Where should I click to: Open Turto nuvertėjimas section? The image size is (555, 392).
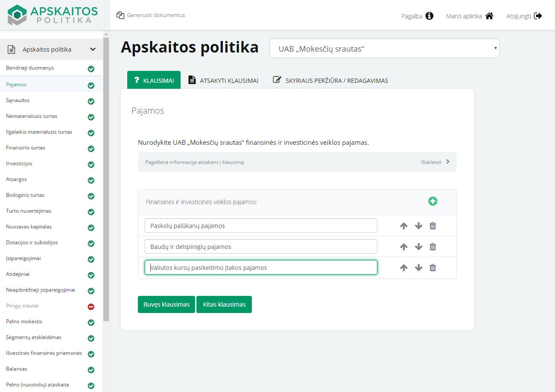[29, 211]
